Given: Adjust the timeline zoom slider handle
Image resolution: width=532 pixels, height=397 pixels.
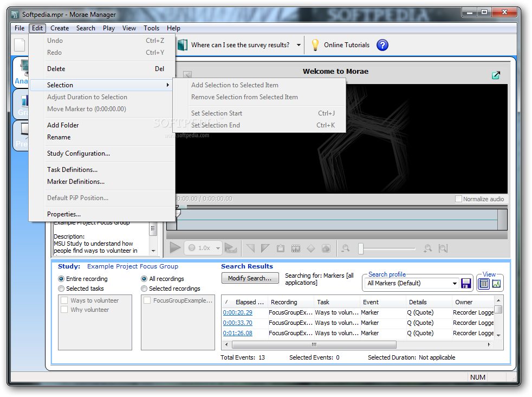Looking at the screenshot, I should tap(361, 248).
